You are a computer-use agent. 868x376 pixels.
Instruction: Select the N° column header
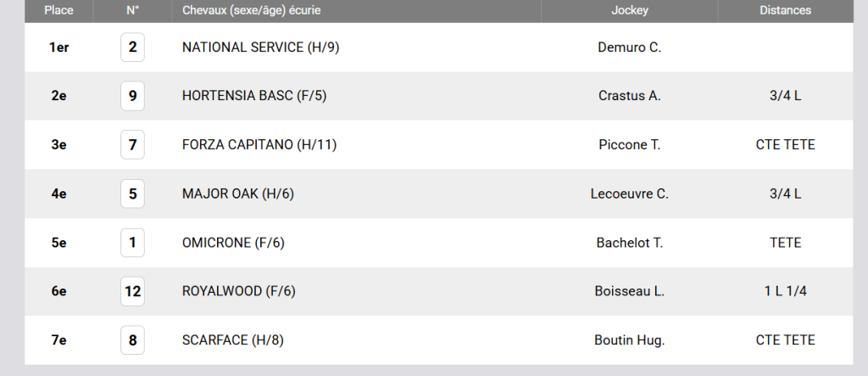click(x=132, y=10)
